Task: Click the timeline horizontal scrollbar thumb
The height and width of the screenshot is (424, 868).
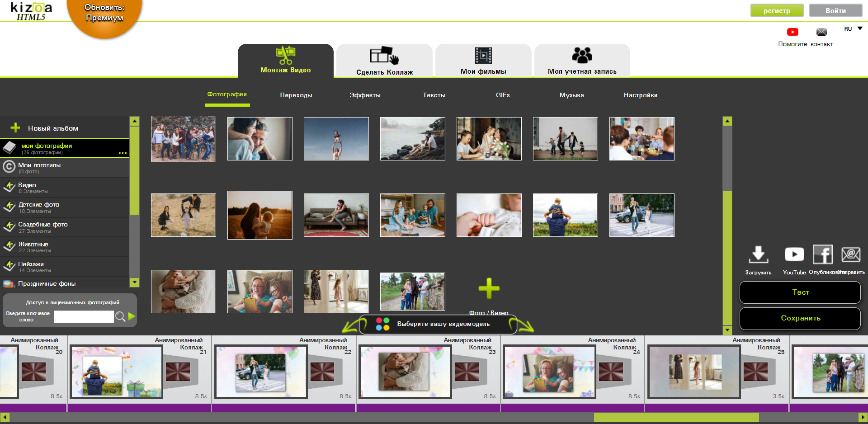Action: pyautogui.click(x=676, y=417)
